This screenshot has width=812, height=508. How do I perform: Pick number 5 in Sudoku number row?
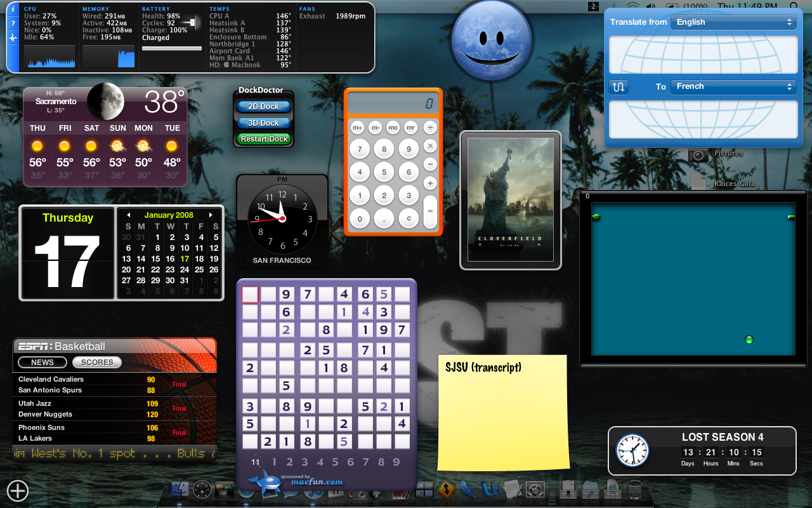tap(335, 462)
